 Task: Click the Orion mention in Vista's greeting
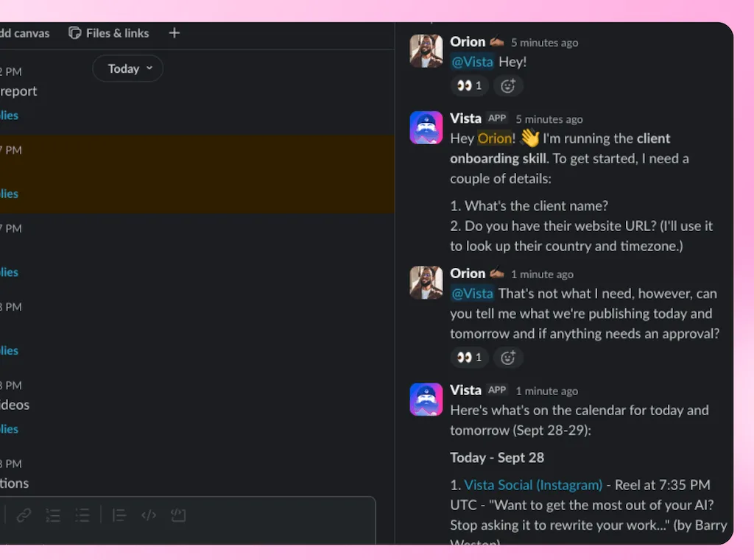[494, 138]
